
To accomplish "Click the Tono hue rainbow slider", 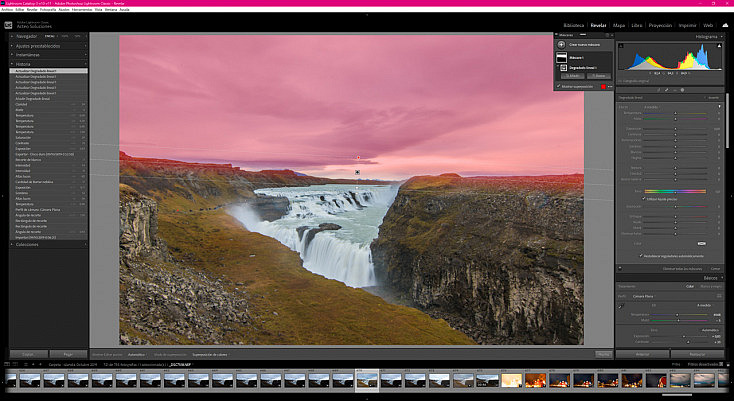I will [x=675, y=191].
